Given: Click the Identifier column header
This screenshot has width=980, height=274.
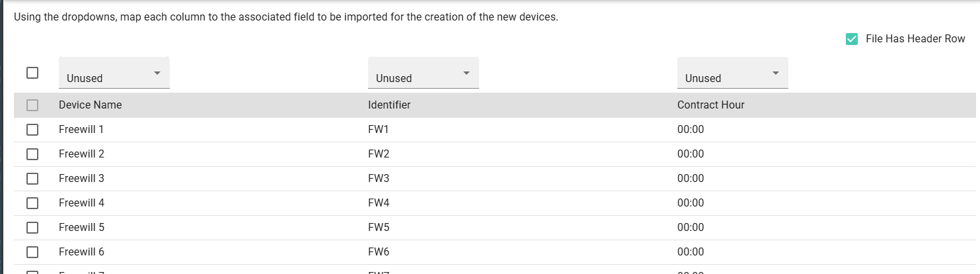Looking at the screenshot, I should 389,105.
